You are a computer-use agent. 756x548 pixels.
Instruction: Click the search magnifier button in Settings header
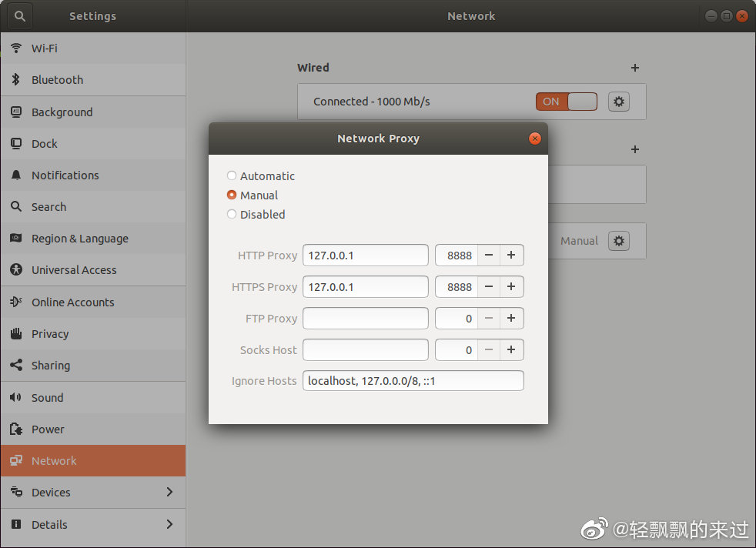pos(20,16)
